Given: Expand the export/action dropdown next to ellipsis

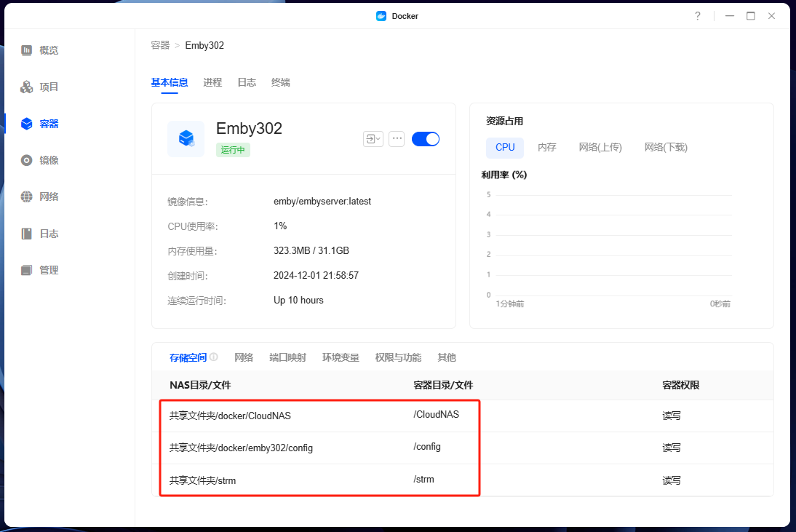Looking at the screenshot, I should tap(373, 138).
